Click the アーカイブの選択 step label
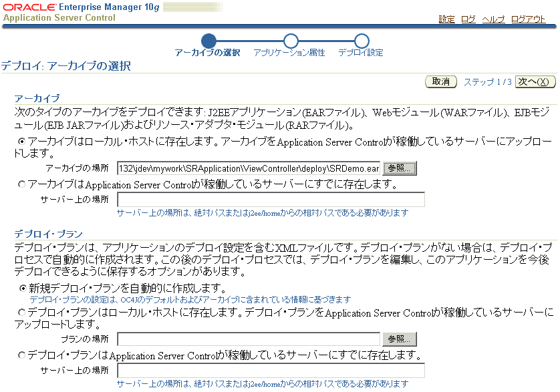 [208, 53]
